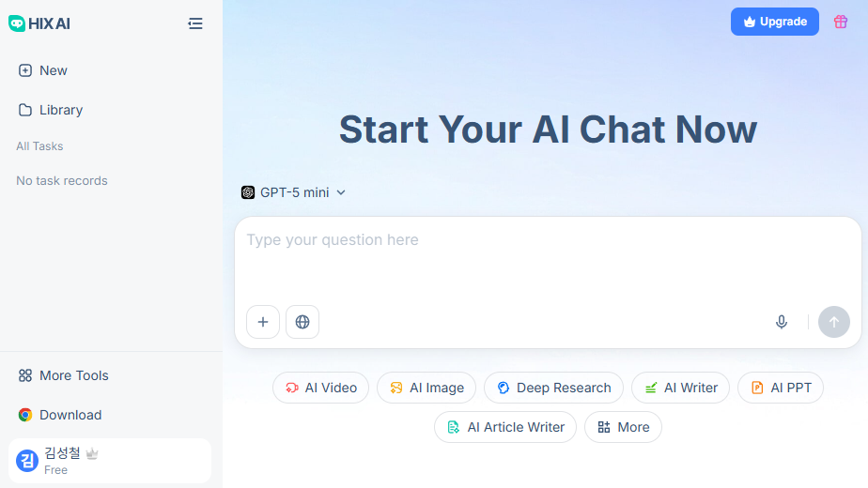Image resolution: width=868 pixels, height=488 pixels.
Task: Open the user profile account card
Action: [110, 460]
